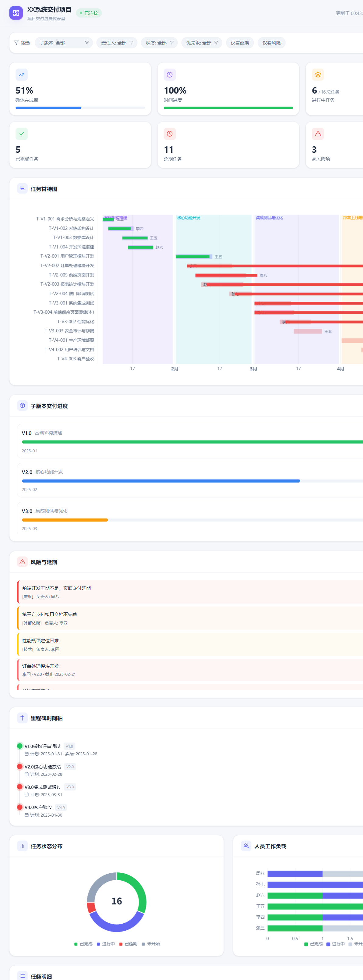Screen dimensions: 363x980
Task: Click the V1.0 green delivery progress bar
Action: tap(192, 442)
